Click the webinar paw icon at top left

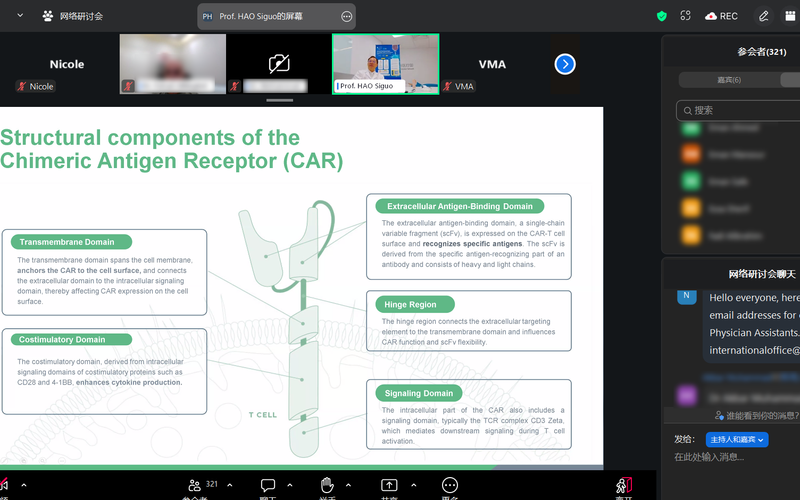click(x=47, y=16)
